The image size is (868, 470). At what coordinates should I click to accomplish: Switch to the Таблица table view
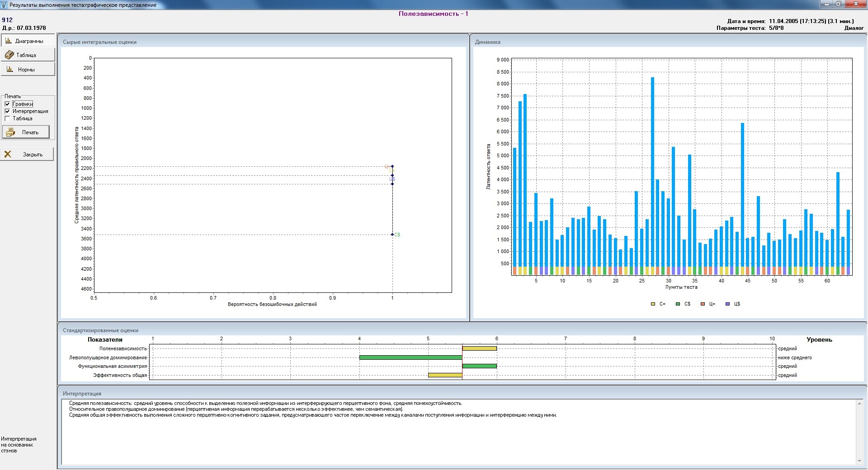pyautogui.click(x=27, y=55)
